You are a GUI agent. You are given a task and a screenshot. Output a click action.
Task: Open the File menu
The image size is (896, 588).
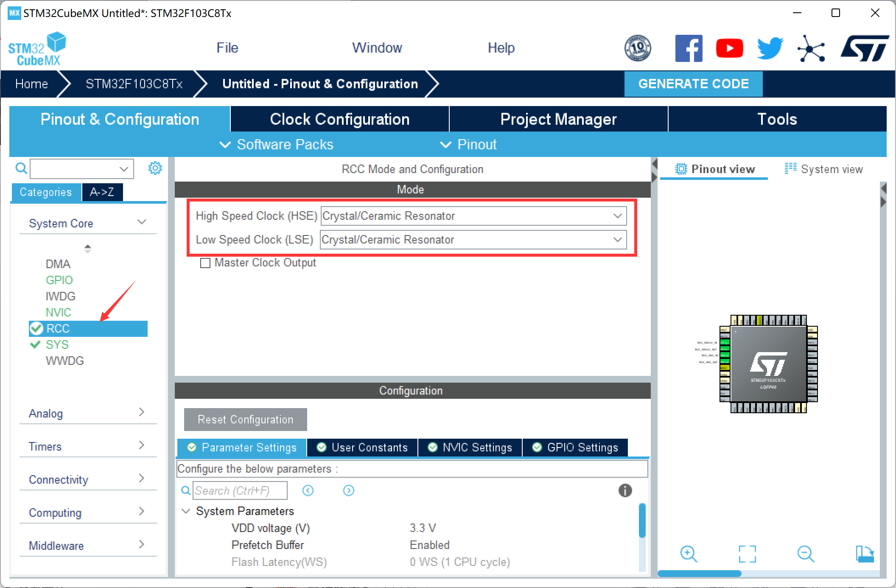227,48
